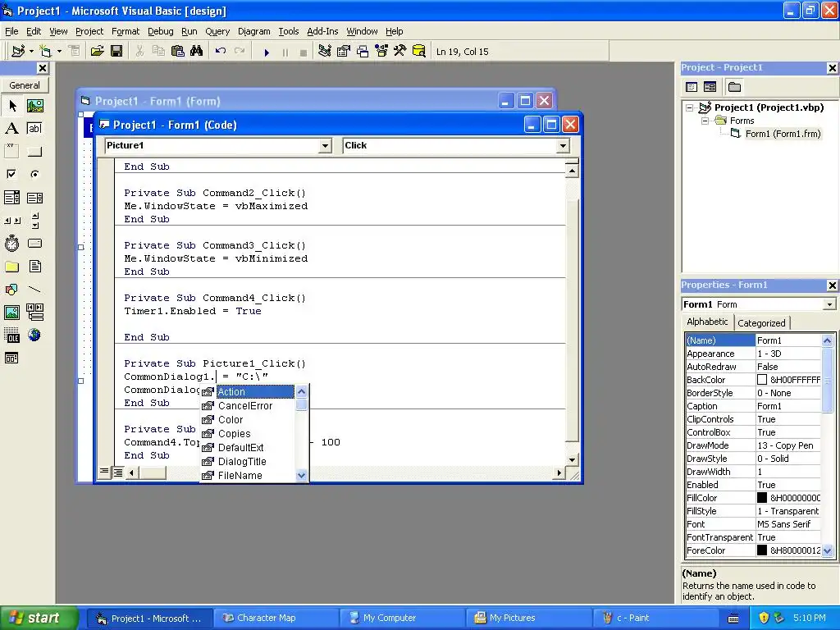This screenshot has height=630, width=840.
Task: Click the Open Project folder icon
Action: (x=97, y=52)
